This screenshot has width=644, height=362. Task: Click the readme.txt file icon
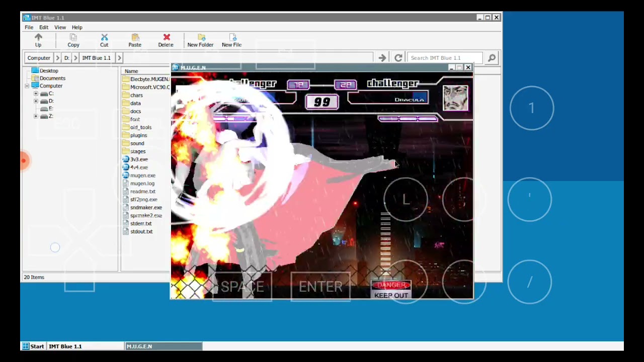(126, 192)
